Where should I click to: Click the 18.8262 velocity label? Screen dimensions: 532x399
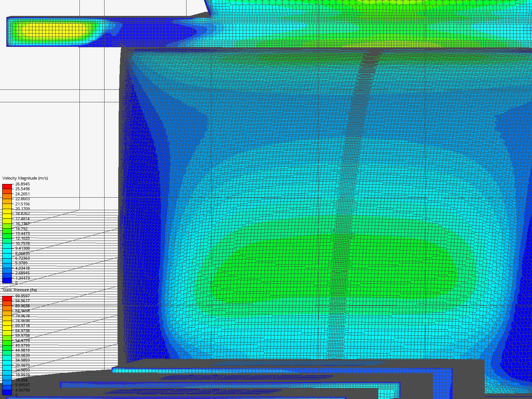pos(23,214)
